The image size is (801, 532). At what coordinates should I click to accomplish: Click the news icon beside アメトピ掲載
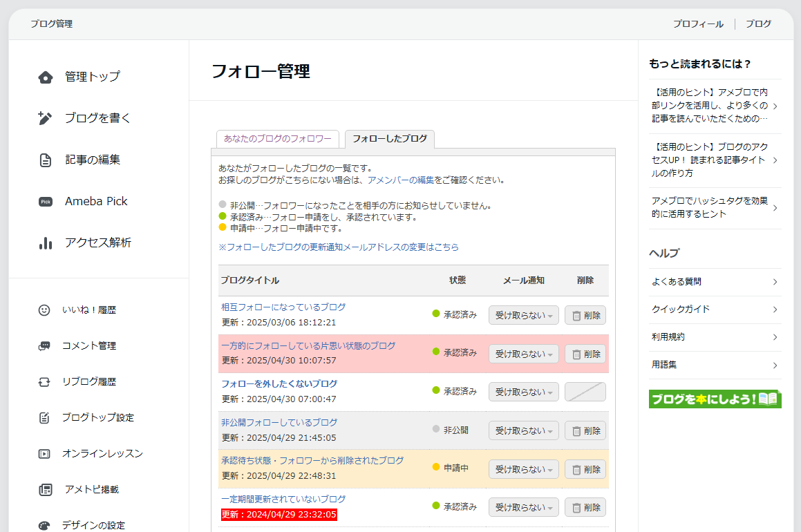pos(46,490)
